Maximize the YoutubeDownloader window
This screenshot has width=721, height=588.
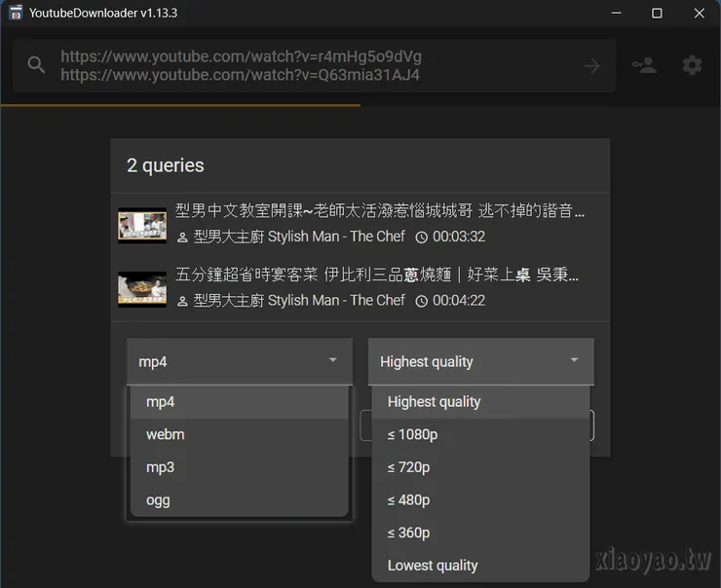[657, 13]
